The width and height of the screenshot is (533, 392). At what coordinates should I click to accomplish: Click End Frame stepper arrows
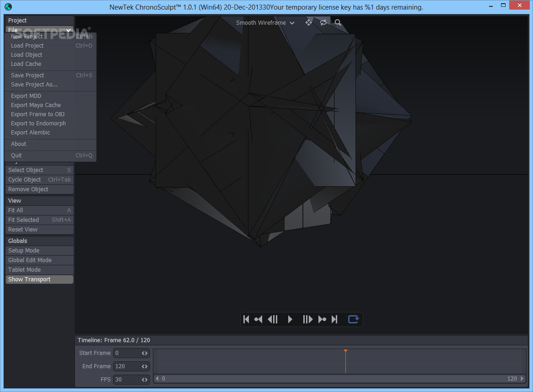coord(145,366)
